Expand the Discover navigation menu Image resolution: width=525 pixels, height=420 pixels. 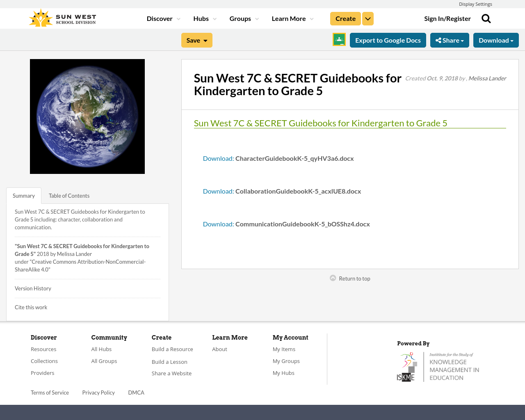(x=163, y=18)
